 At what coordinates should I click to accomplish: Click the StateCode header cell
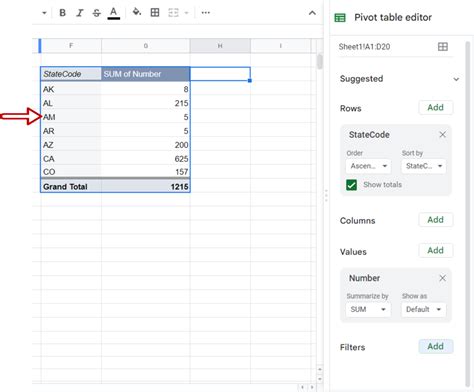click(x=71, y=74)
